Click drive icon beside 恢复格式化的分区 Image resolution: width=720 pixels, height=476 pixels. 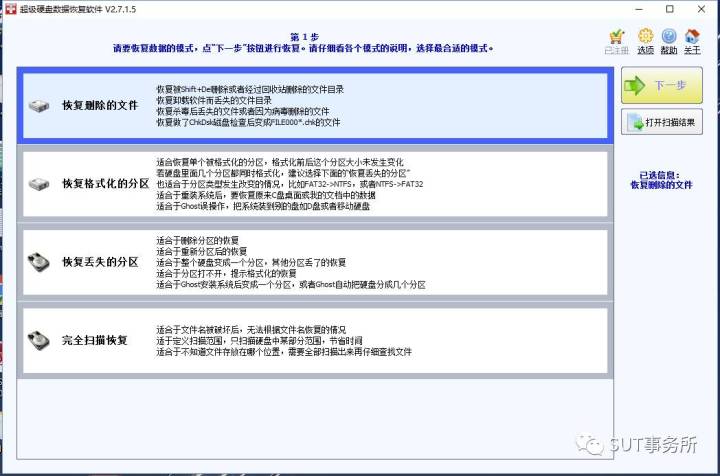coord(39,185)
